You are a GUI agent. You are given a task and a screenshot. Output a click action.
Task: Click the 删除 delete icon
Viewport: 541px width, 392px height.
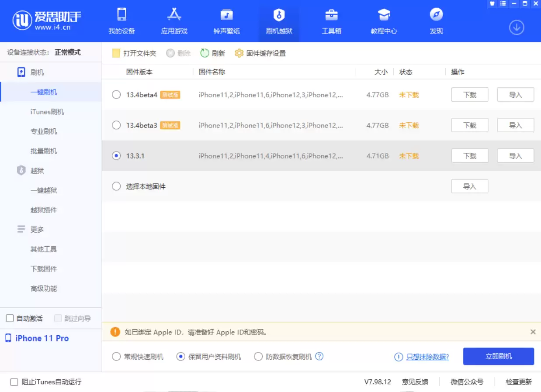pyautogui.click(x=170, y=53)
